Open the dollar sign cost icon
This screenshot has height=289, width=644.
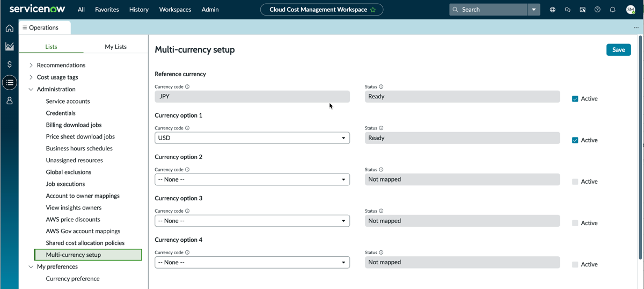point(9,64)
